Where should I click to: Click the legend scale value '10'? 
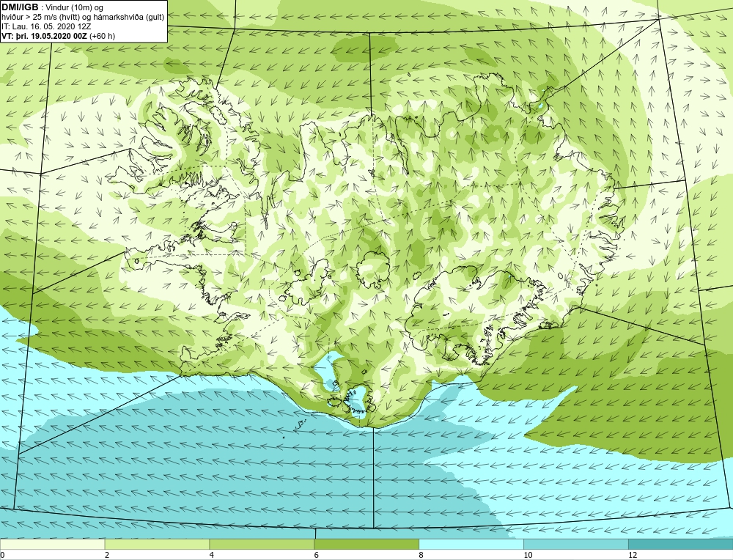(x=528, y=555)
